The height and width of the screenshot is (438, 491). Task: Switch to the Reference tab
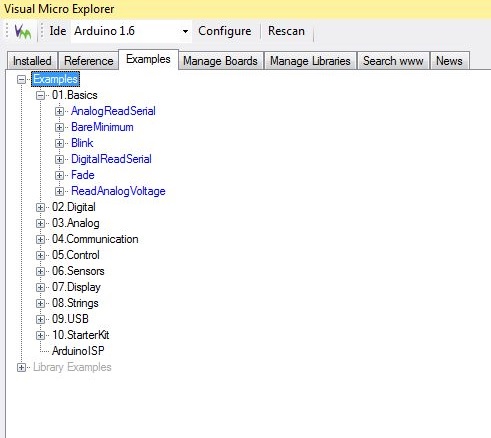pyautogui.click(x=89, y=61)
